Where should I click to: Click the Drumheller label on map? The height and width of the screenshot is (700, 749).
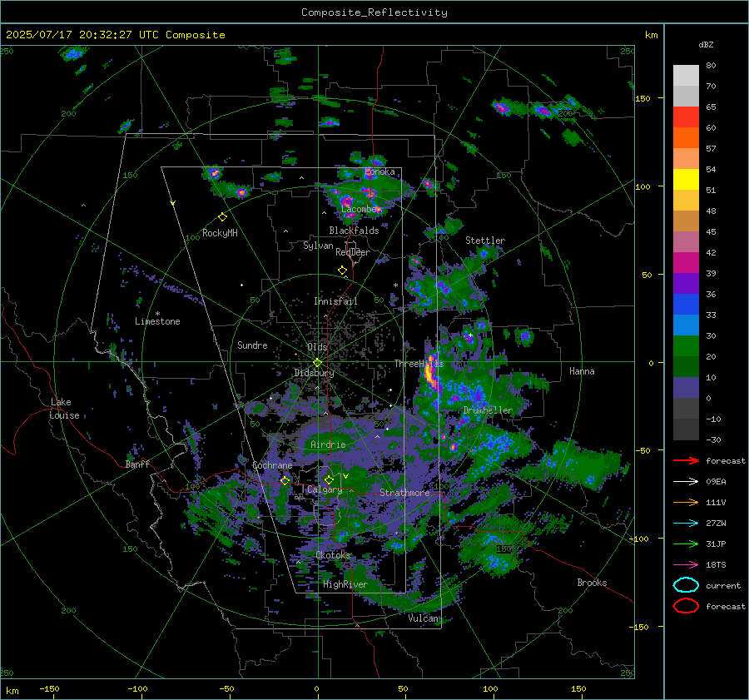point(488,410)
